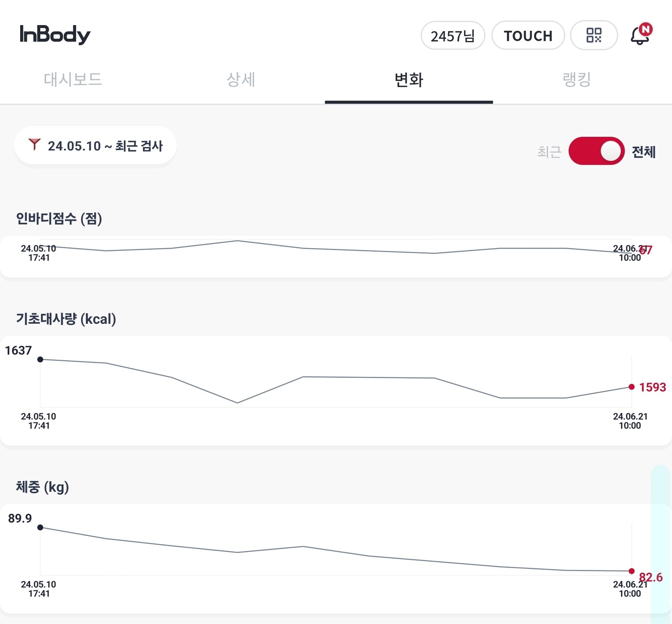Open the notifications bell
The image size is (672, 624).
click(x=640, y=35)
